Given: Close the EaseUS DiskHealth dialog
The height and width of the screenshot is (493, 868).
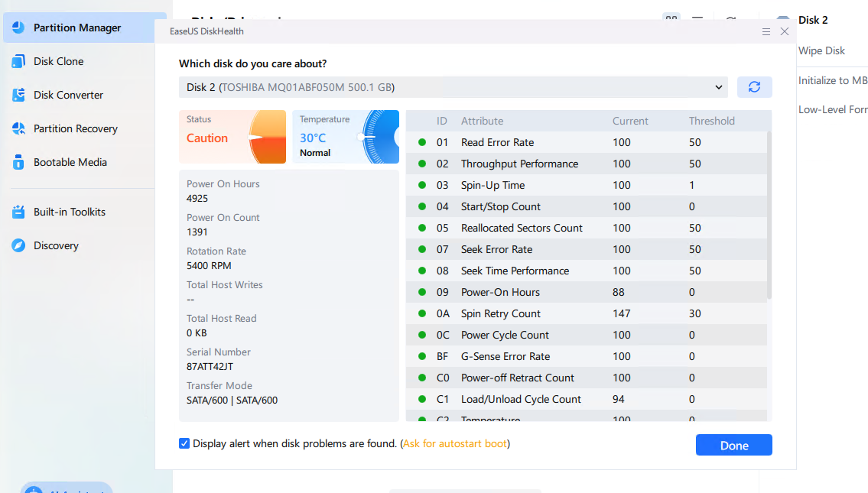Looking at the screenshot, I should (785, 31).
